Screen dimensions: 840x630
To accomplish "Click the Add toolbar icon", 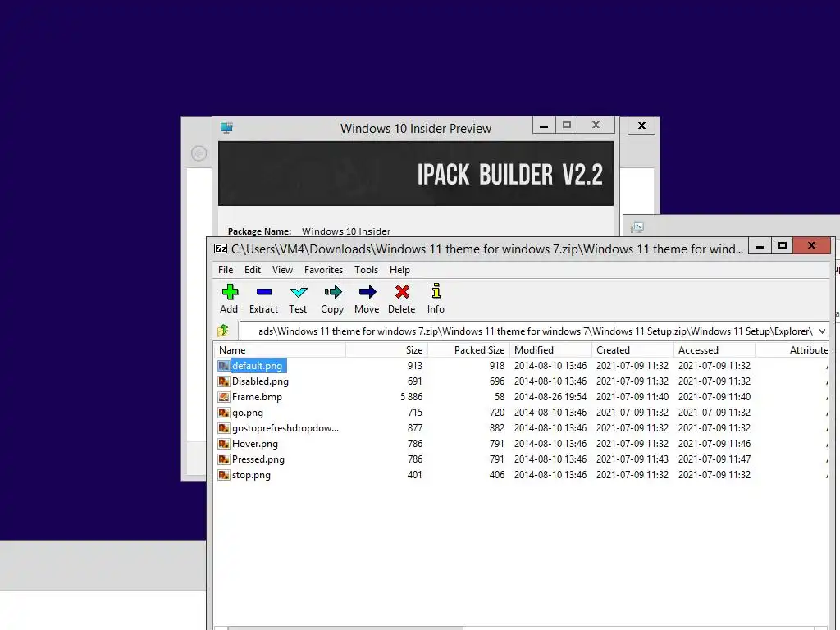I will (230, 292).
